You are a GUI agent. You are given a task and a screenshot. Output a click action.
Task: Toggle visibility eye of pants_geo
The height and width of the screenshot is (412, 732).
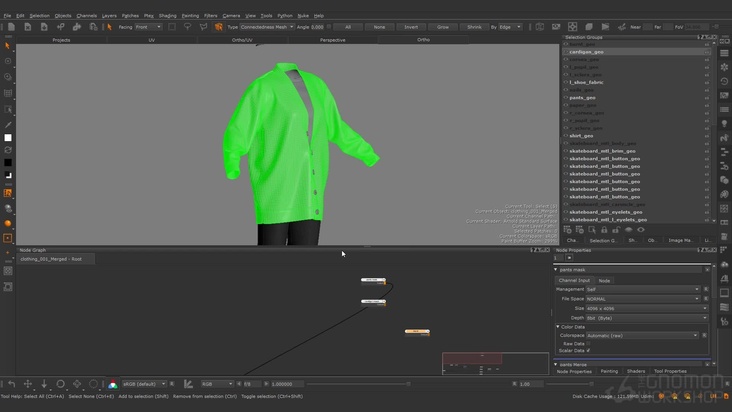(566, 98)
